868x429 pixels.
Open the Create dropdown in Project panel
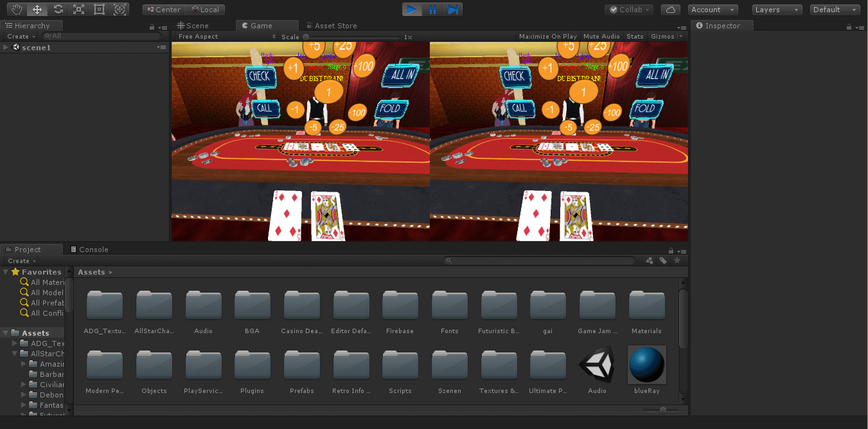(x=21, y=261)
